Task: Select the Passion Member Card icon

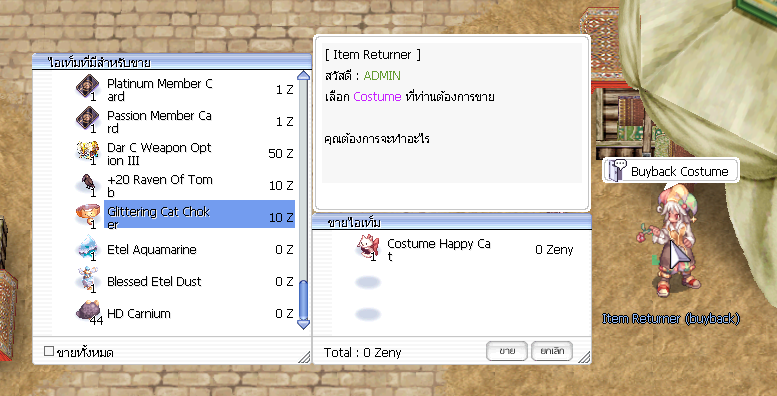Action: 88,119
